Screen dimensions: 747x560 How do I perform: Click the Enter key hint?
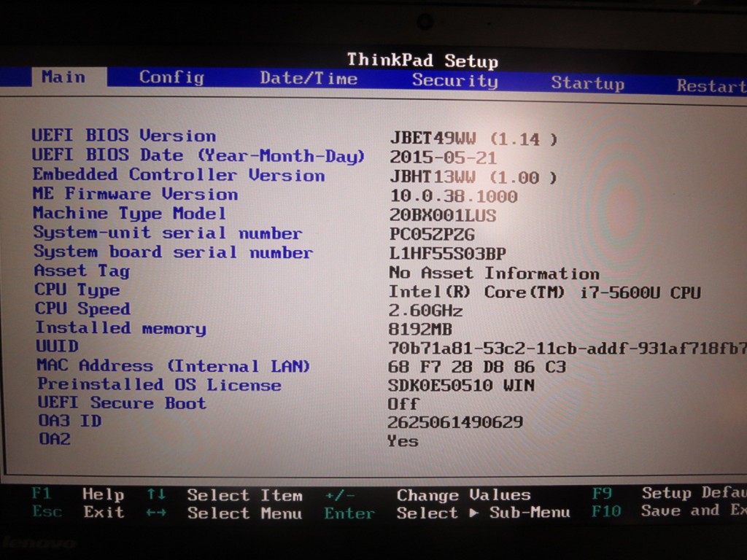pos(349,513)
